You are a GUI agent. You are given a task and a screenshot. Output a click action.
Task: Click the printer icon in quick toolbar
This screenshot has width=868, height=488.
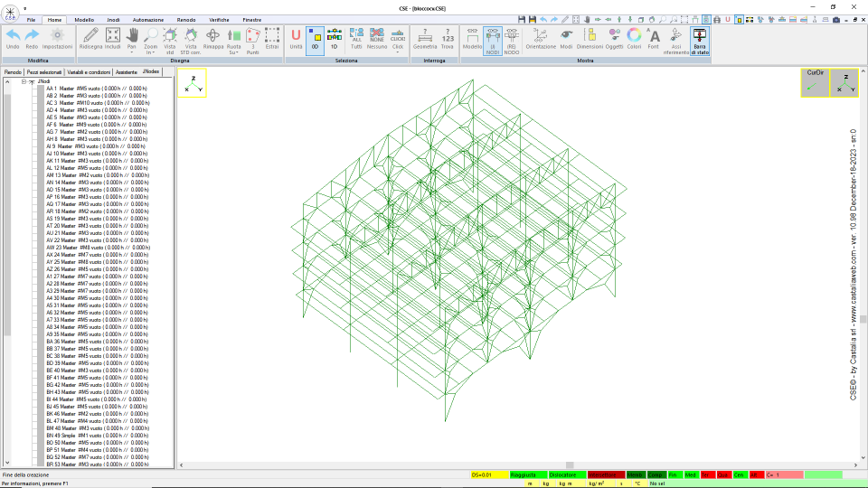[x=717, y=19]
